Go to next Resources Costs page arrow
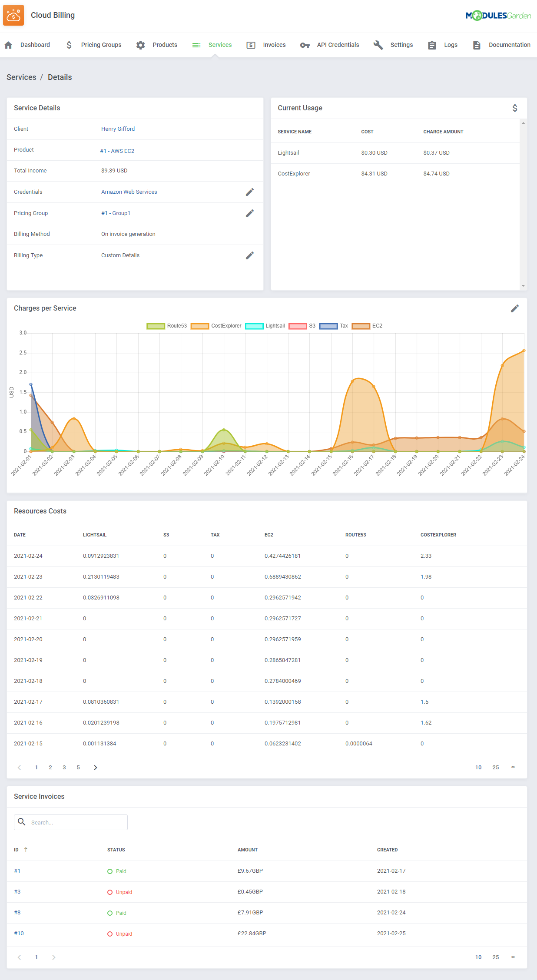Screen dimensions: 537x980 click(96, 768)
